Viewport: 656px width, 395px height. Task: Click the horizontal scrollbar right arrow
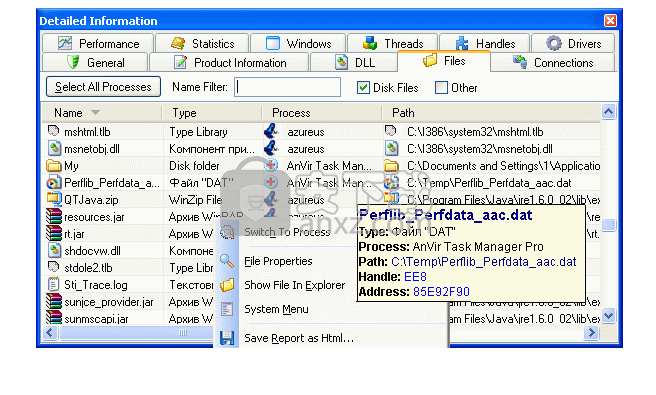[x=592, y=333]
